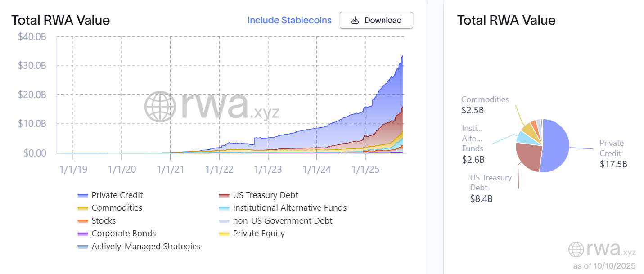Click the peak of the chart area
644x274 pixels.
click(x=402, y=56)
